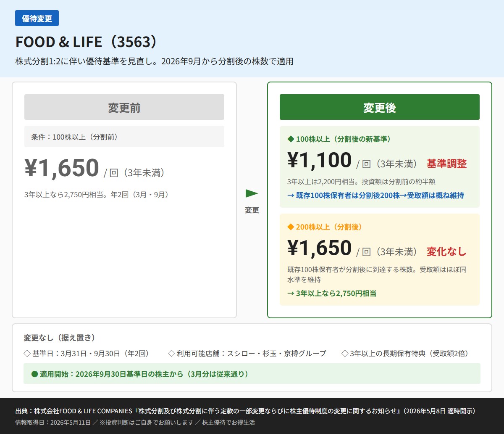Click the 変更なし（据え置き）heading
504x444 pixels.
click(x=61, y=338)
